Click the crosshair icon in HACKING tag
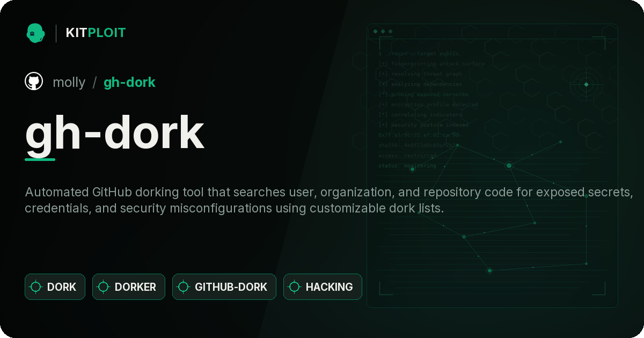This screenshot has width=644, height=338. pos(295,287)
